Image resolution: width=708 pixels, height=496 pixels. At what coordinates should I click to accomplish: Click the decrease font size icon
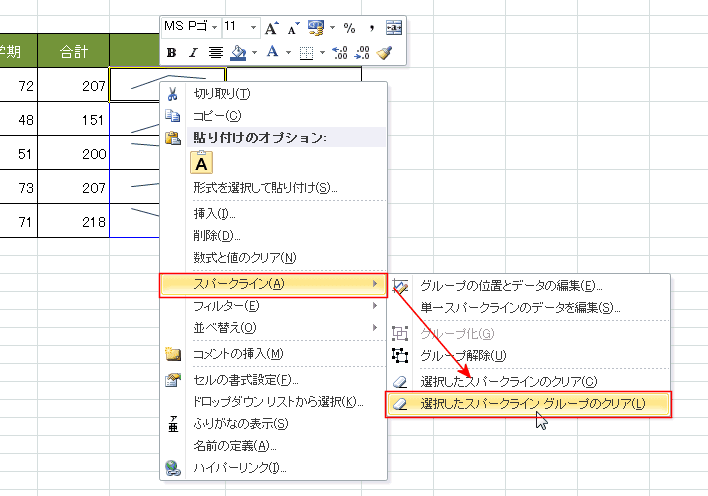[x=292, y=27]
